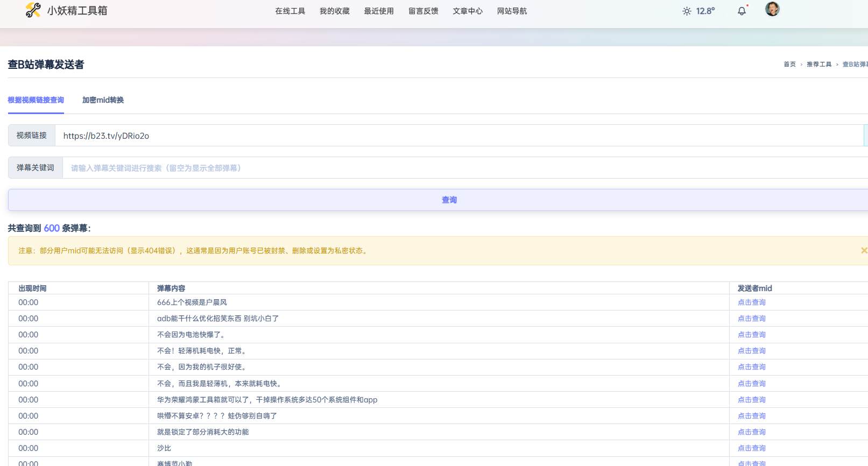Click 点击查询 for the 666上个视频是户晨风 row
The height and width of the screenshot is (466, 868).
point(751,302)
